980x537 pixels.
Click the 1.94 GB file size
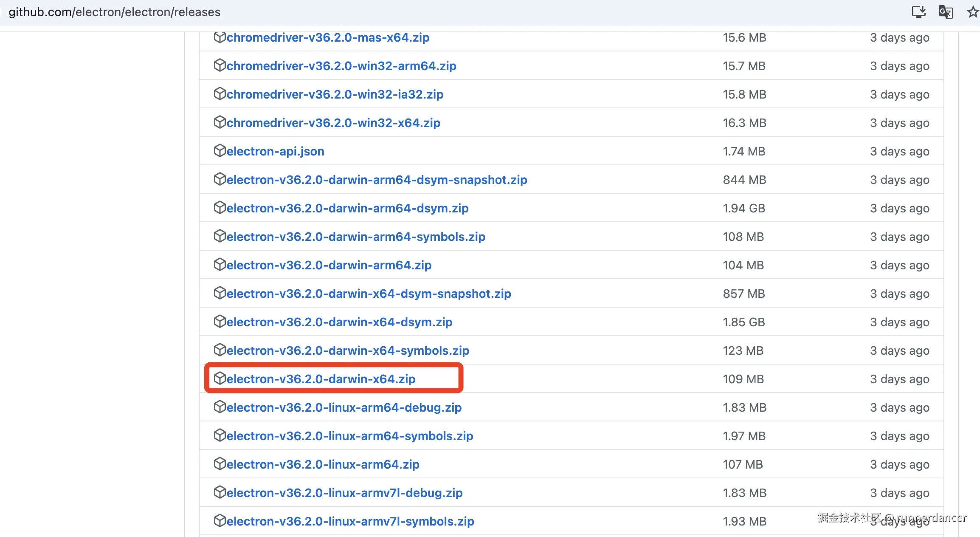(x=744, y=208)
